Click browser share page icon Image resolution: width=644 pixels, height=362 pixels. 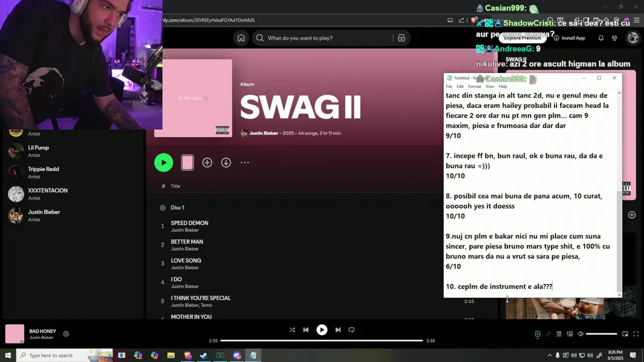pos(461,20)
